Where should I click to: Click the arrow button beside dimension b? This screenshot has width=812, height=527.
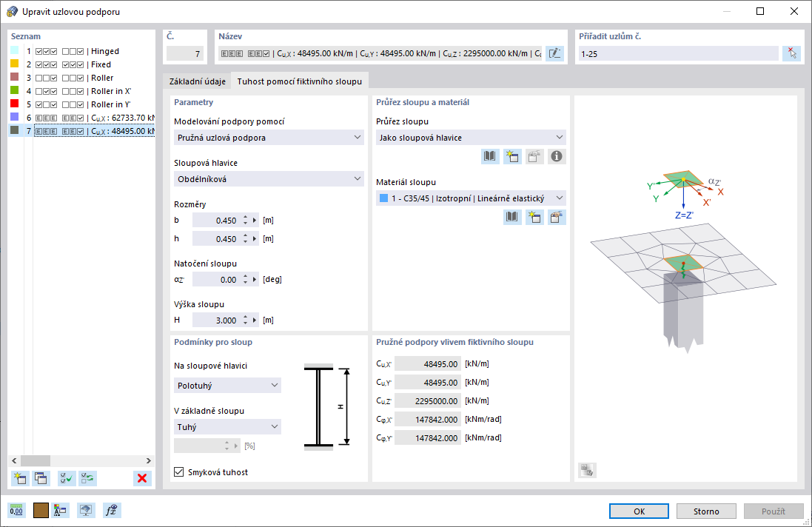point(255,221)
